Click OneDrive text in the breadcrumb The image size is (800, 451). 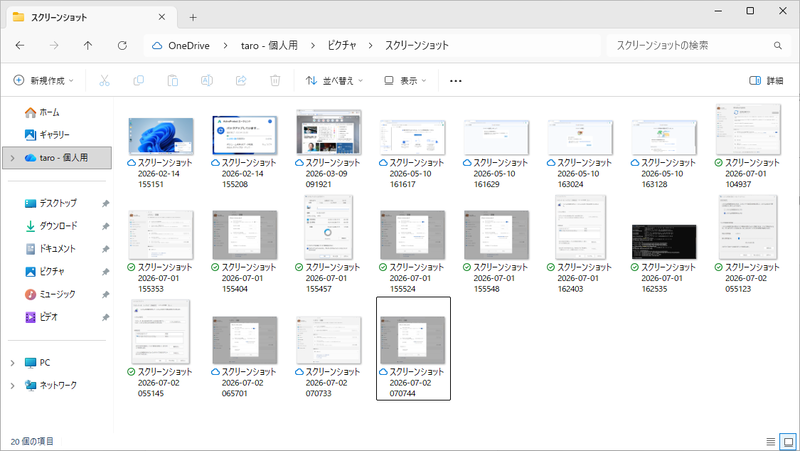[x=189, y=45]
